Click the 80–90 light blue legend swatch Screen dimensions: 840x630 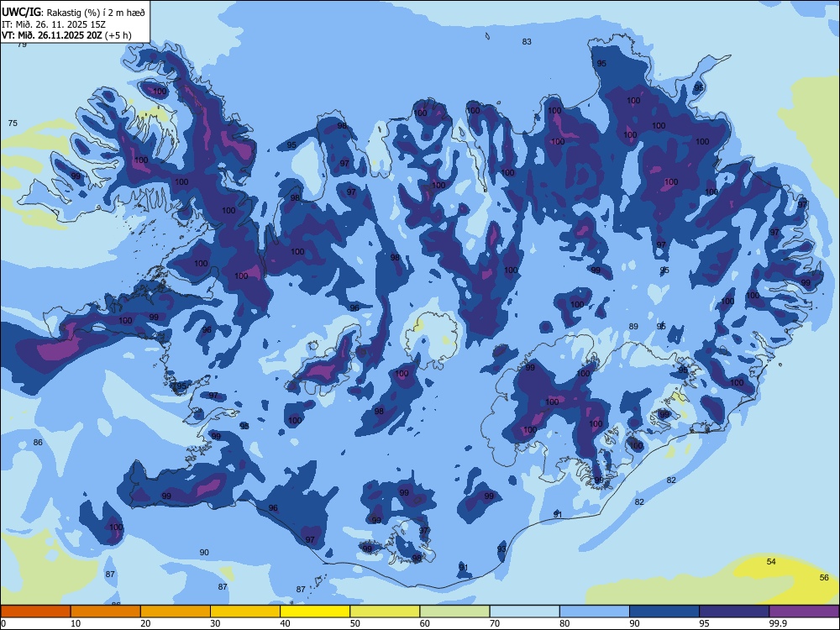click(x=595, y=612)
